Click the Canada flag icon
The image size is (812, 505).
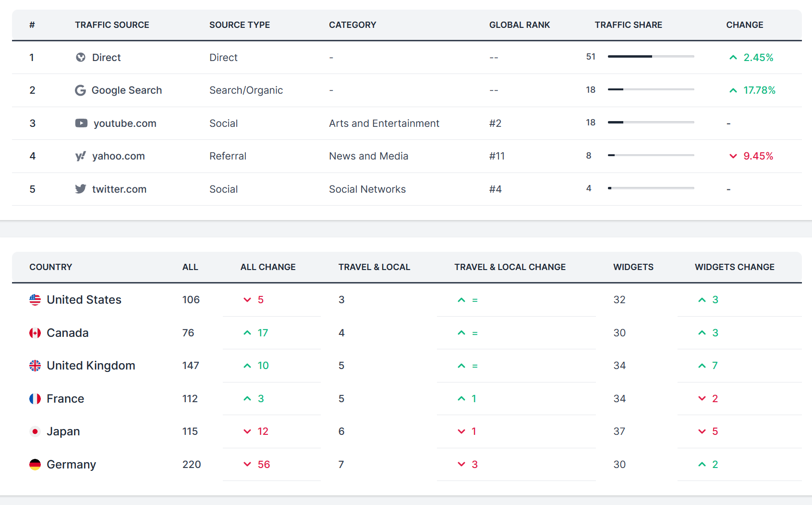35,333
